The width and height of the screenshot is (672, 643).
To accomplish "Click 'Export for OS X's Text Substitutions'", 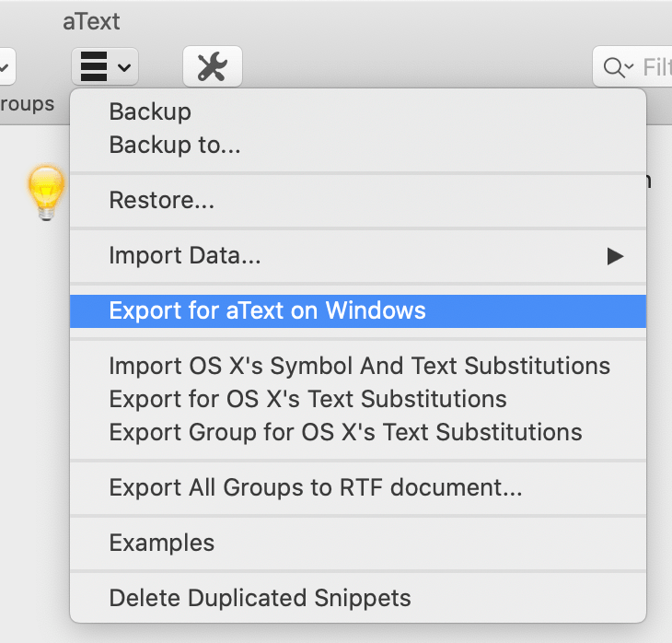I will tap(307, 399).
